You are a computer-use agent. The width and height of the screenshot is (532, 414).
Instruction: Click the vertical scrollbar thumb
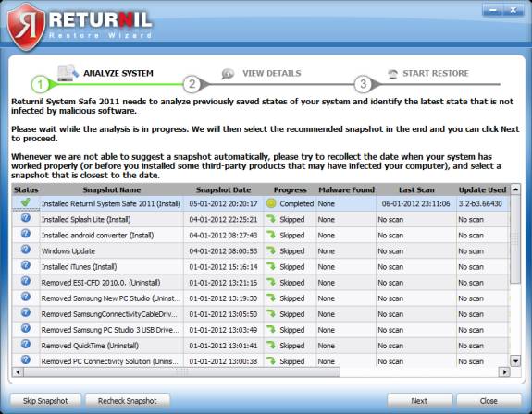point(515,238)
